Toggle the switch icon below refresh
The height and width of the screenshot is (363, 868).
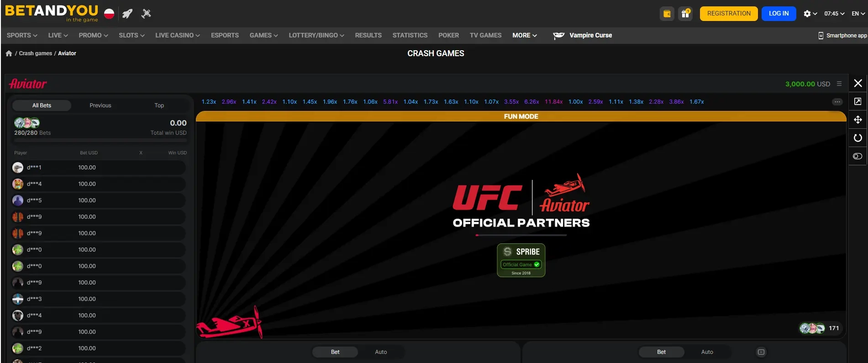(857, 156)
